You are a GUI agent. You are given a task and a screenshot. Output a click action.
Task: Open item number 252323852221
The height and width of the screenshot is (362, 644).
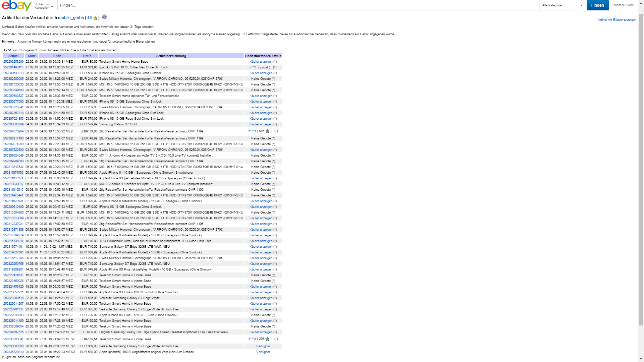coord(13,292)
